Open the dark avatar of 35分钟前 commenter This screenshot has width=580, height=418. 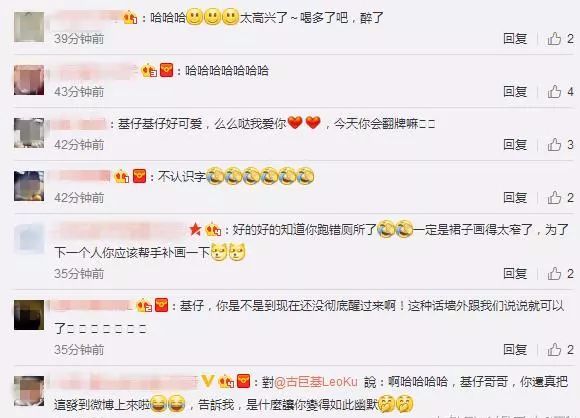[29, 315]
